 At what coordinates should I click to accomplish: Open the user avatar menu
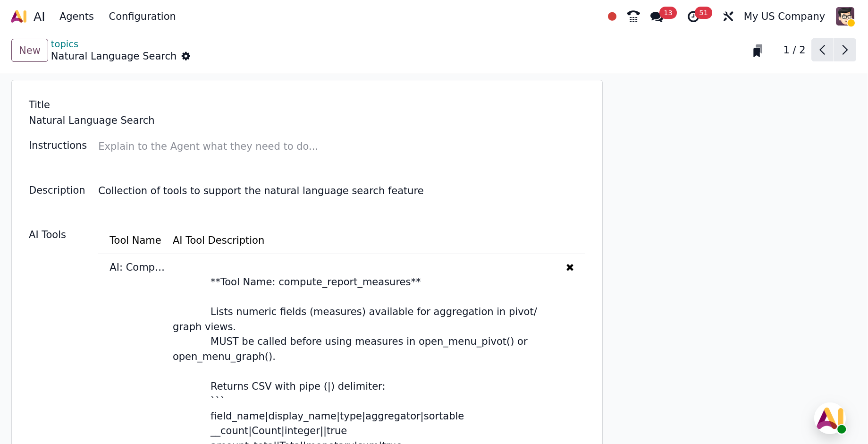845,17
